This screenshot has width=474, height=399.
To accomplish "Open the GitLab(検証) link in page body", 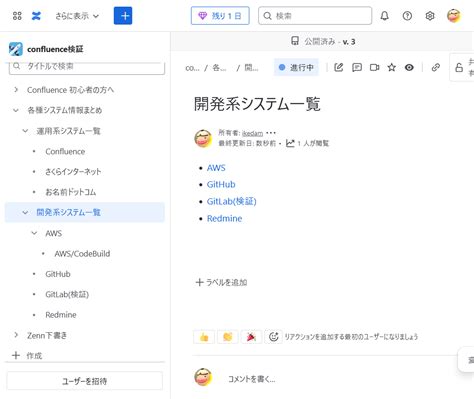I will click(232, 201).
